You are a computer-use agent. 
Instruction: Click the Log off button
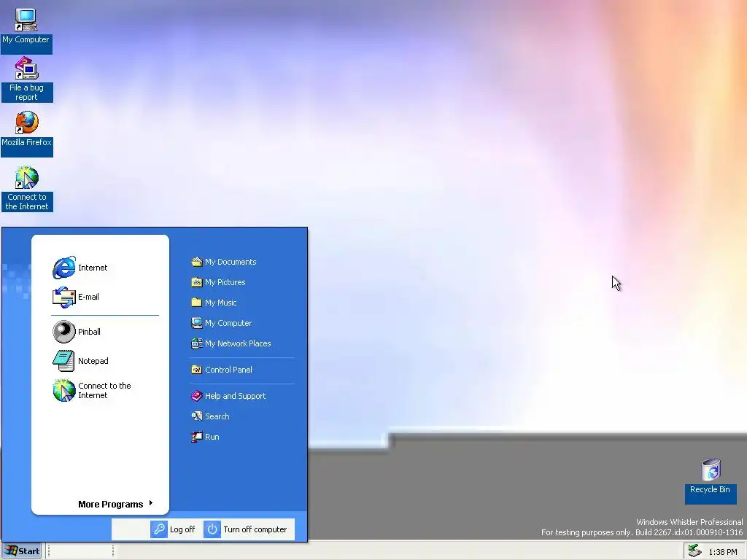click(x=173, y=529)
